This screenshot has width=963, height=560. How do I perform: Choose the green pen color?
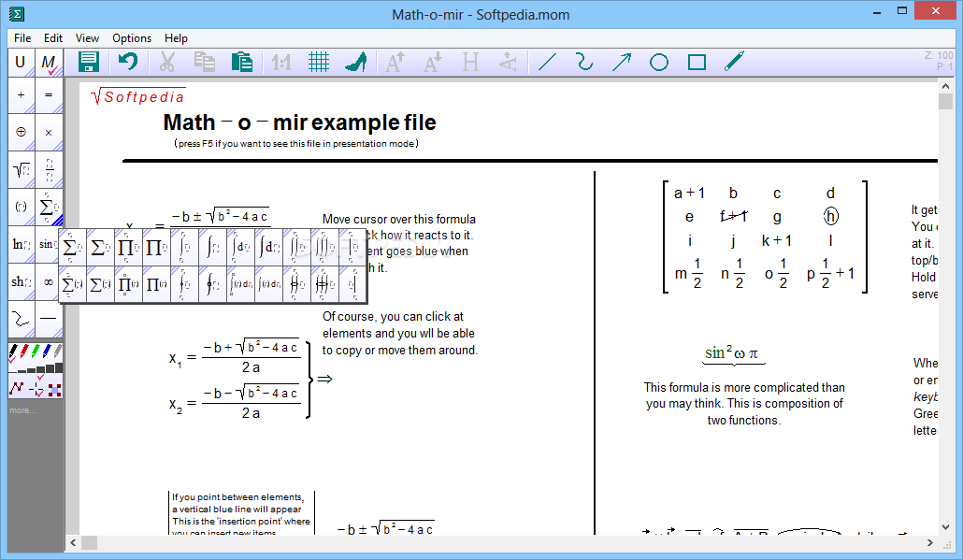(x=36, y=352)
